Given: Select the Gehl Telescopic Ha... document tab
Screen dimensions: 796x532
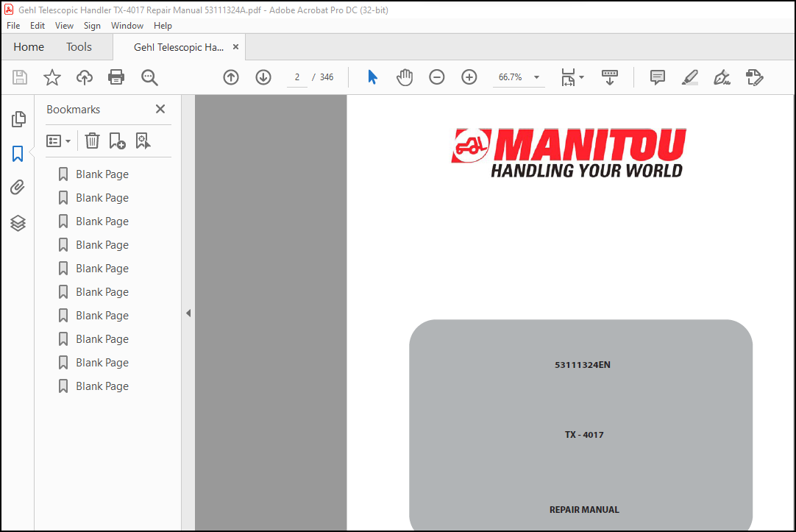Looking at the screenshot, I should click(178, 47).
